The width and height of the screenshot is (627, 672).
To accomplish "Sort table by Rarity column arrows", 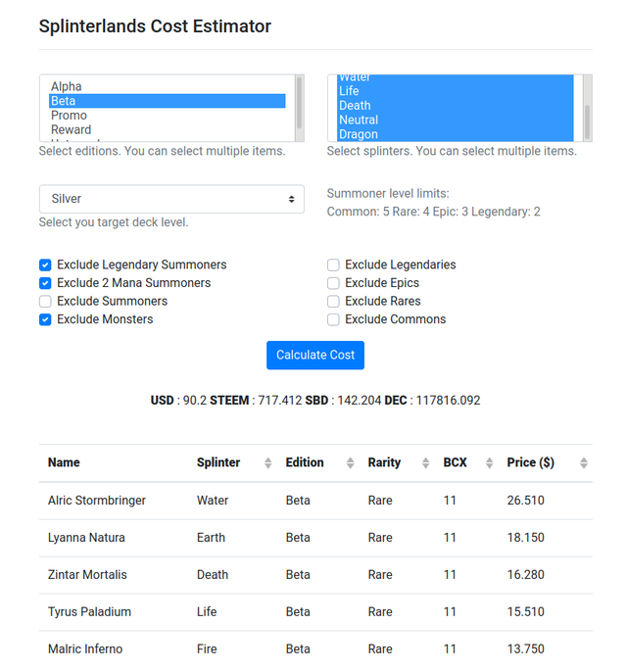I will (x=425, y=462).
